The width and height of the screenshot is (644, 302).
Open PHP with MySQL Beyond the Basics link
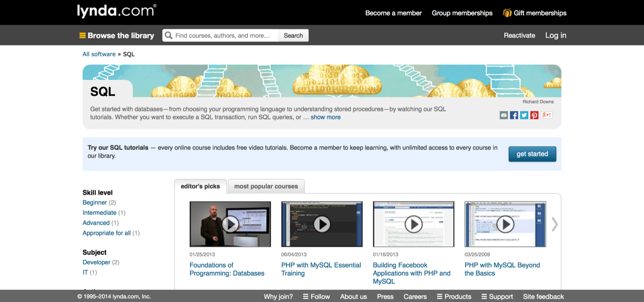click(502, 269)
